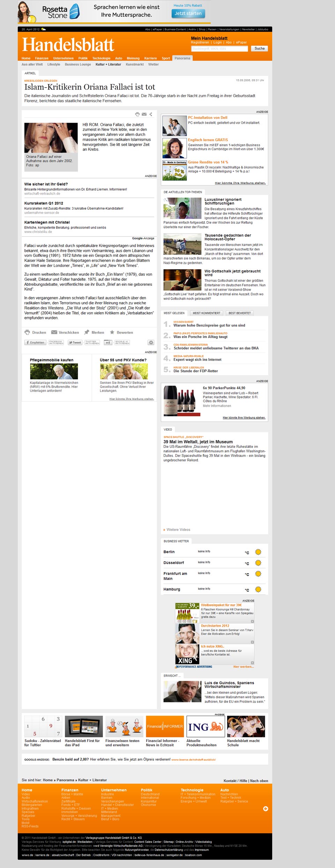Image resolution: width=335 pixels, height=868 pixels.
Task: Click the print icon above the article
Action: [137, 114]
